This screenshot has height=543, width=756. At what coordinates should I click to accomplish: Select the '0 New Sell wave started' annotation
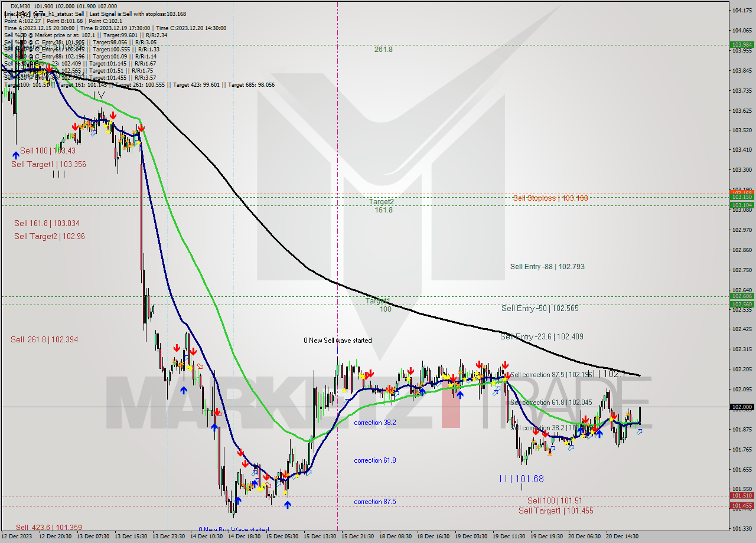[338, 341]
